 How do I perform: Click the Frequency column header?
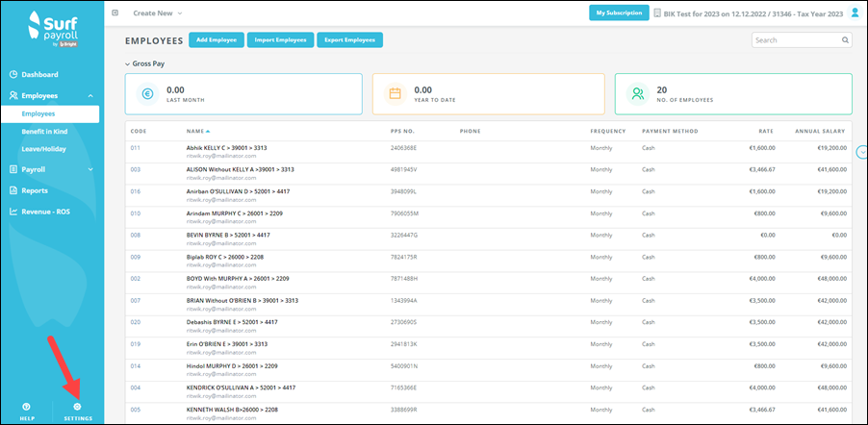click(608, 132)
